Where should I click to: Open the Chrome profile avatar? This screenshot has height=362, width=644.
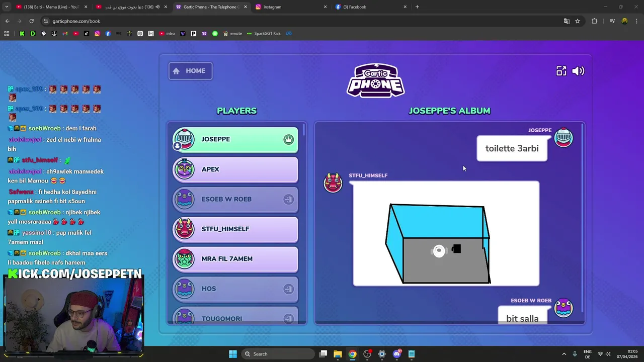624,21
